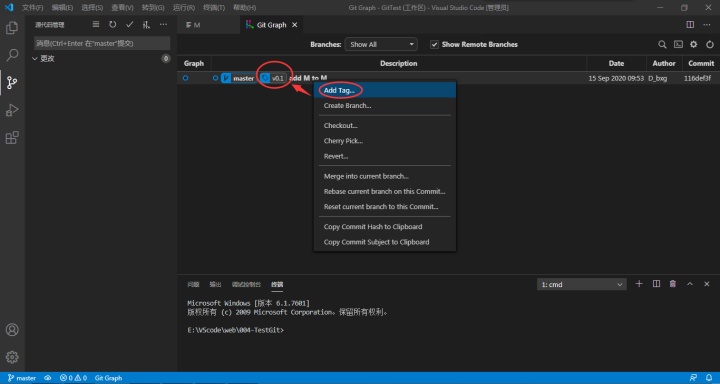Select Reset current branch to this Commit...
Viewport: 720px width, 384px height.
pos(385,207)
